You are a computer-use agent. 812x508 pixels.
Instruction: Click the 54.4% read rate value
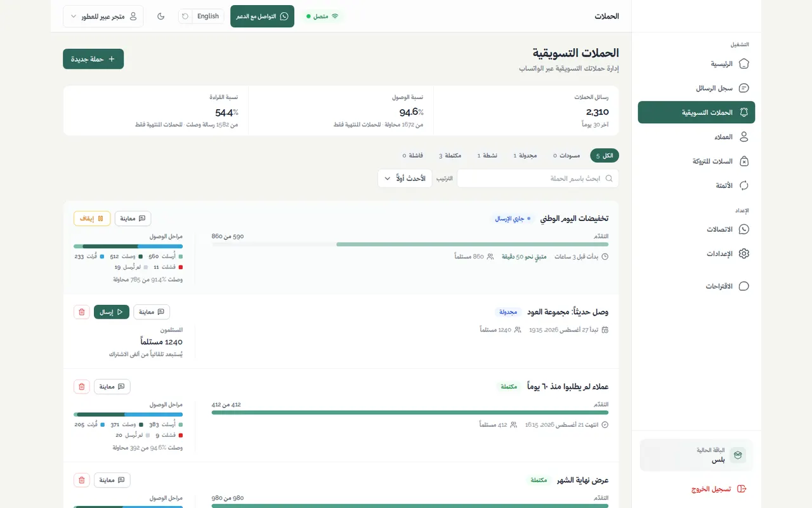[x=226, y=112]
